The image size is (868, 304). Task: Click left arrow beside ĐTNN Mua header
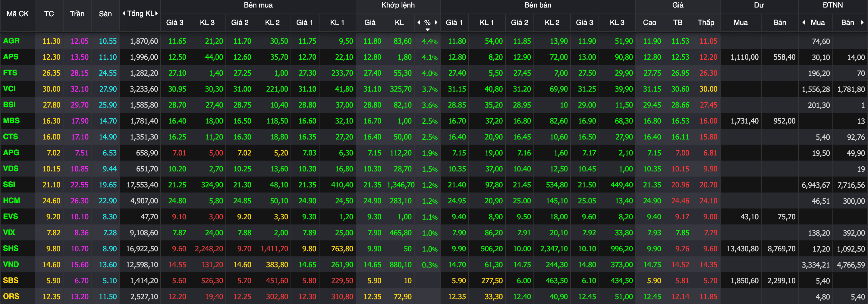pos(804,22)
